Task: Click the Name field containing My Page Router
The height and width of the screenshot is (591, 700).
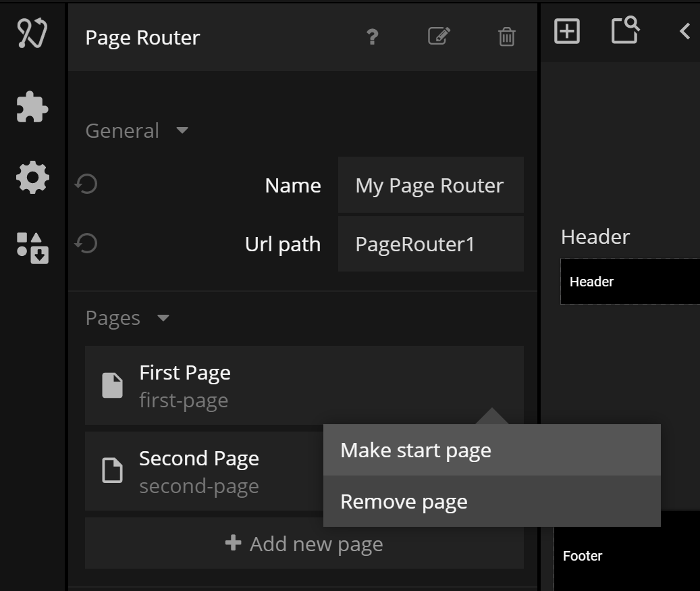Action: click(x=430, y=185)
